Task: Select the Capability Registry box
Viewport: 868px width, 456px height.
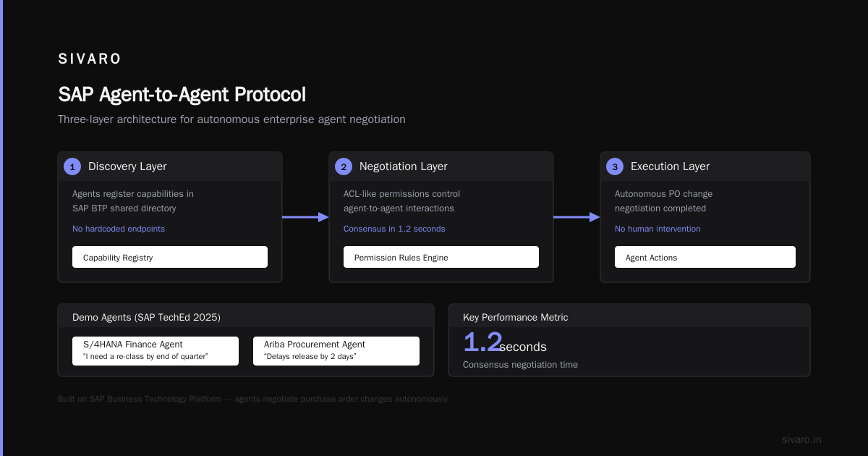Action: point(170,257)
